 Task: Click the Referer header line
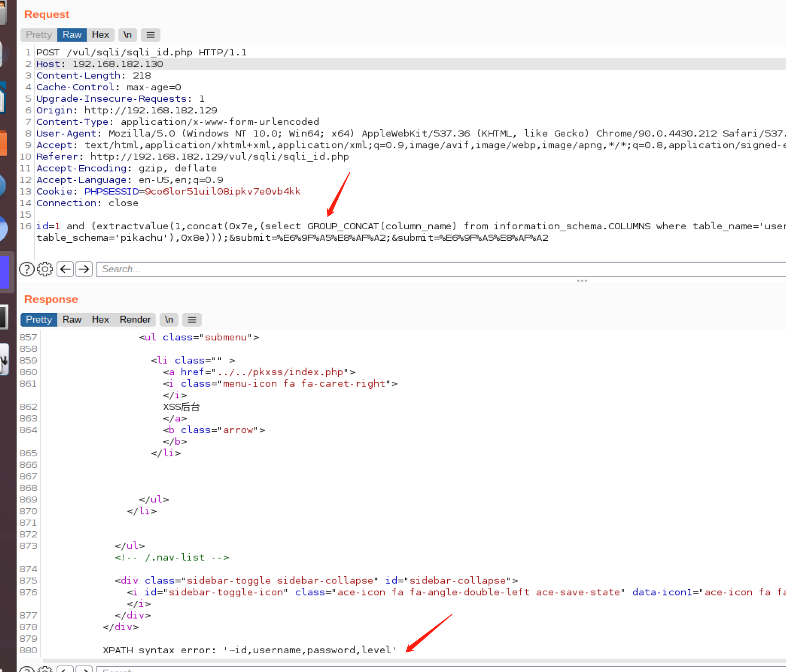pyautogui.click(x=193, y=157)
